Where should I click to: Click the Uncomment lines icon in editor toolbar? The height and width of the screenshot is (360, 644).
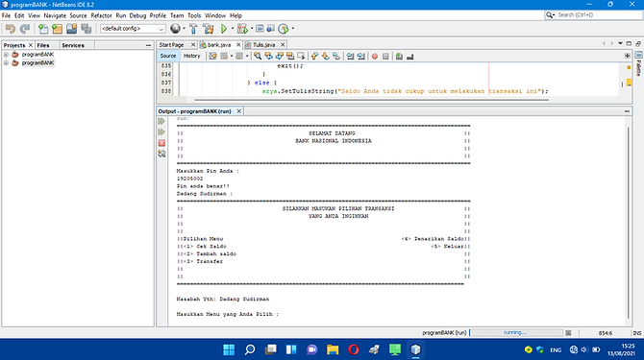(409, 57)
